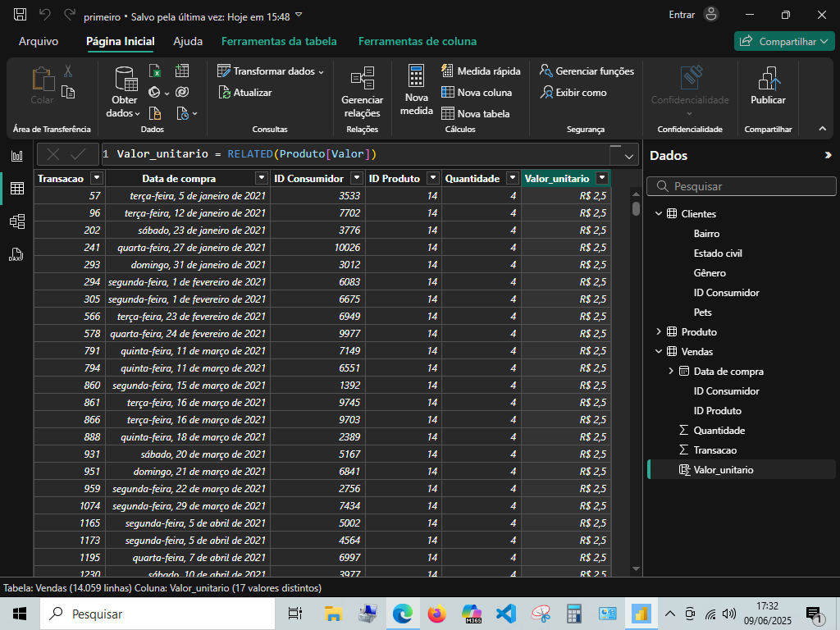Screen dimensions: 840x630
Task: Click the Pesquisar field in Dados pane
Action: click(742, 186)
